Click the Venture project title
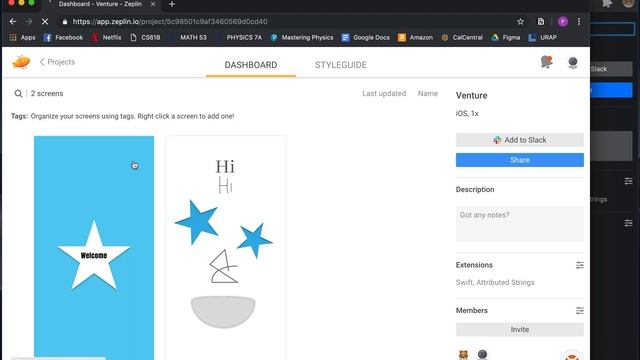 tap(471, 96)
